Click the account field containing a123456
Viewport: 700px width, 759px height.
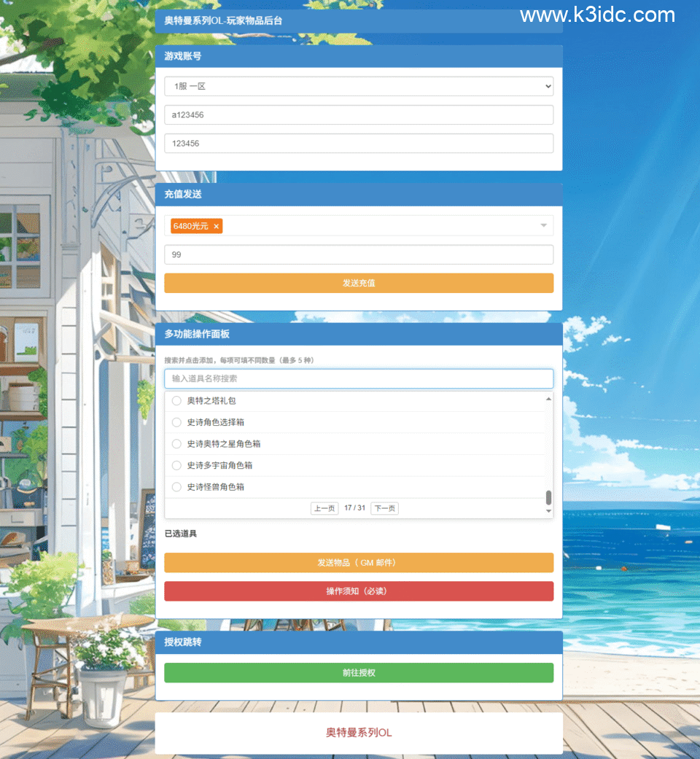point(359,114)
